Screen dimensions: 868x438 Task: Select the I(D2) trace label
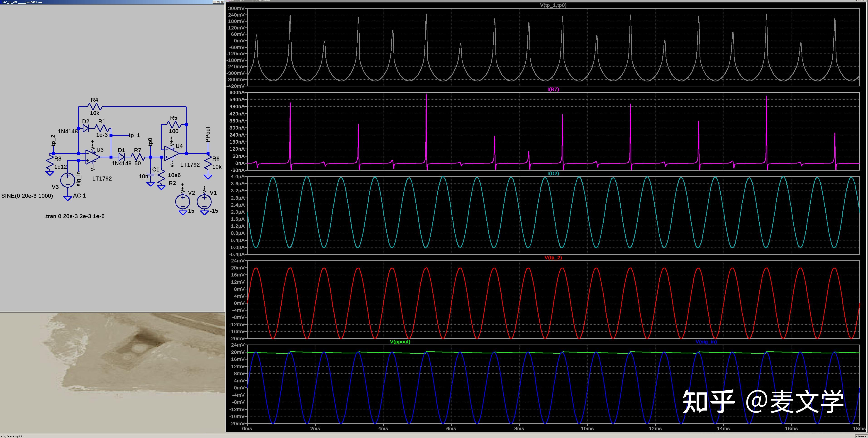pos(553,173)
